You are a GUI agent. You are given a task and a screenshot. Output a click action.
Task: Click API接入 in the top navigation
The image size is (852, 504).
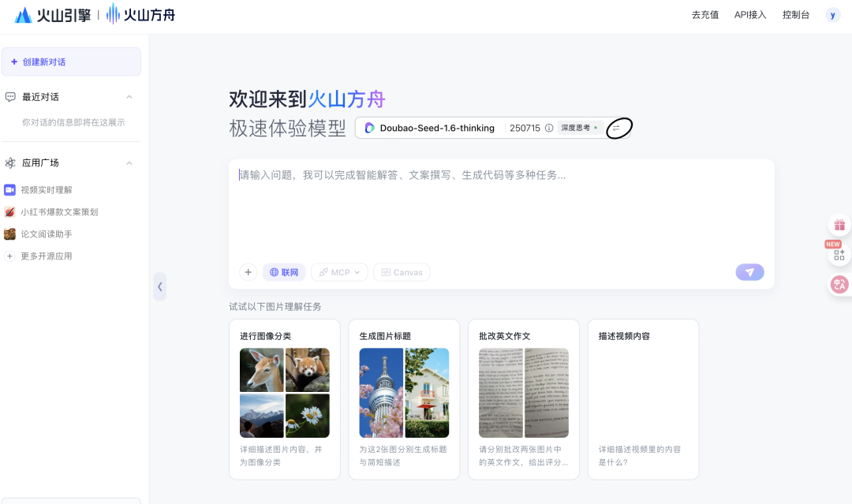tap(749, 14)
